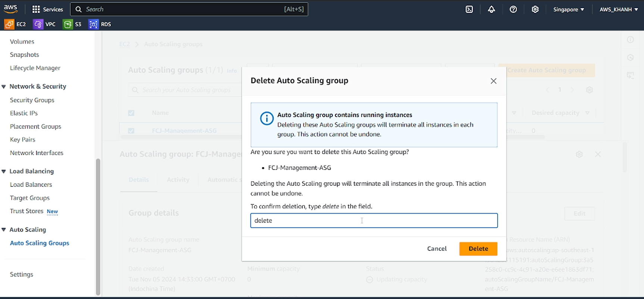
Task: Open Network Interfaces in sidebar
Action: click(37, 153)
